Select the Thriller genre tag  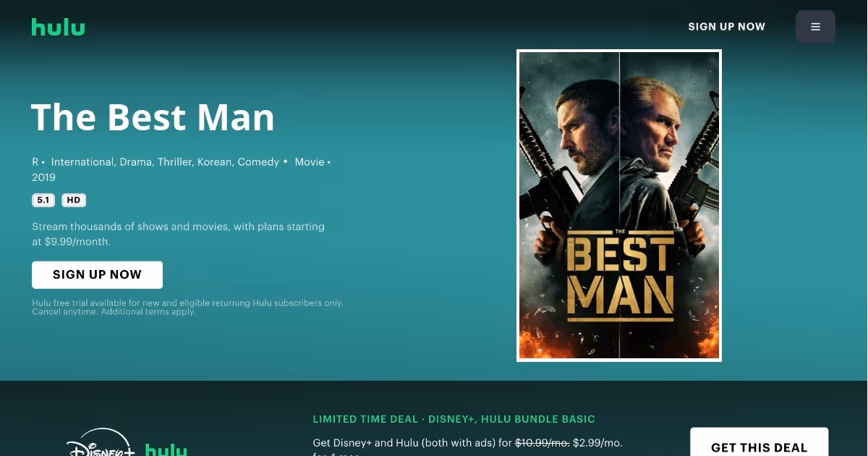[176, 162]
